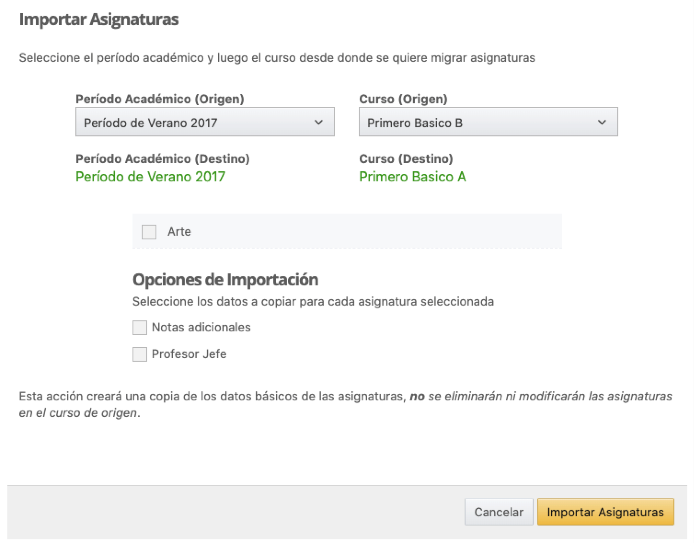Click the Período Académico (Origen) field label
Image resolution: width=694 pixels, height=543 pixels.
[160, 99]
